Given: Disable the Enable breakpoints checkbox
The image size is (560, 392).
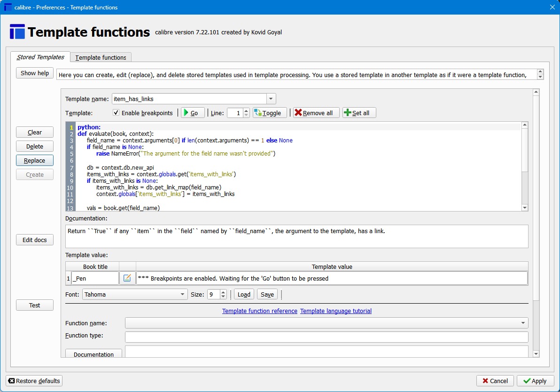Looking at the screenshot, I should point(116,113).
